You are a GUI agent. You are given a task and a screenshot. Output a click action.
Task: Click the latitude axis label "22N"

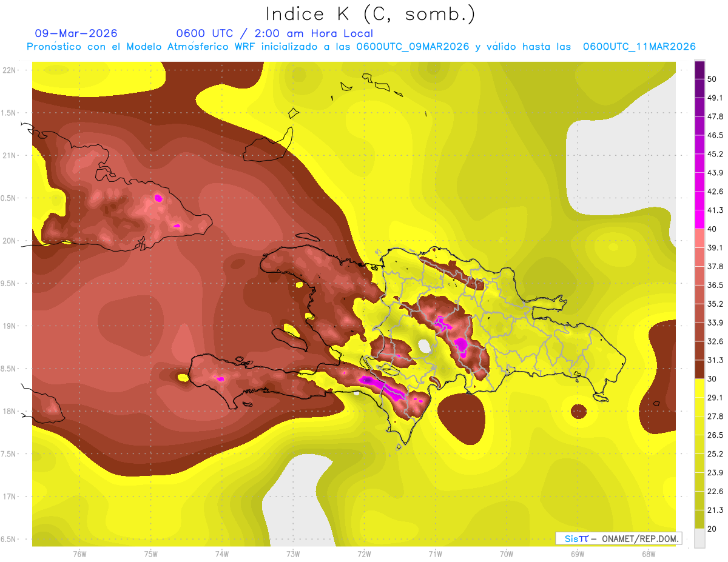tap(9, 70)
